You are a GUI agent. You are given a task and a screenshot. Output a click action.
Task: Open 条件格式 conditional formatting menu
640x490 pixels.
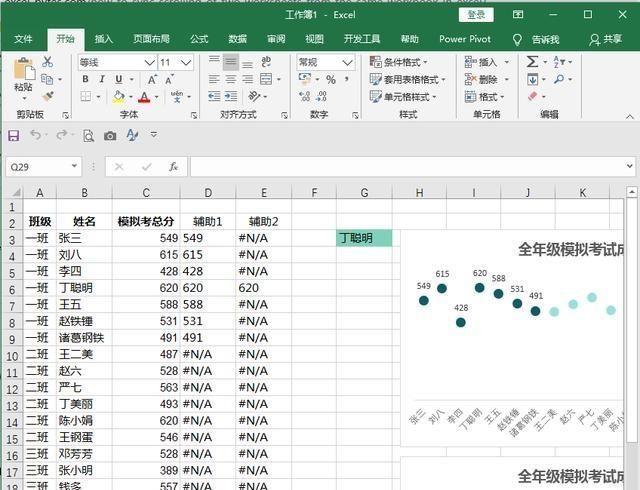click(x=399, y=62)
